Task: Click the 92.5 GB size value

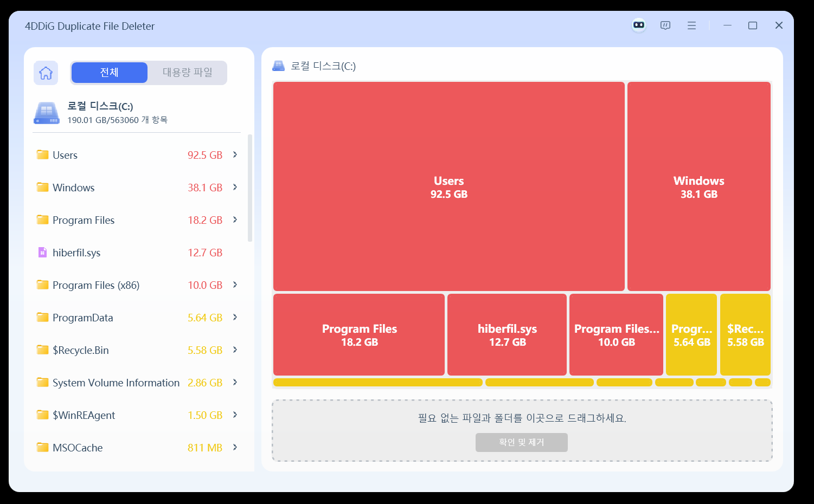Action: click(205, 155)
